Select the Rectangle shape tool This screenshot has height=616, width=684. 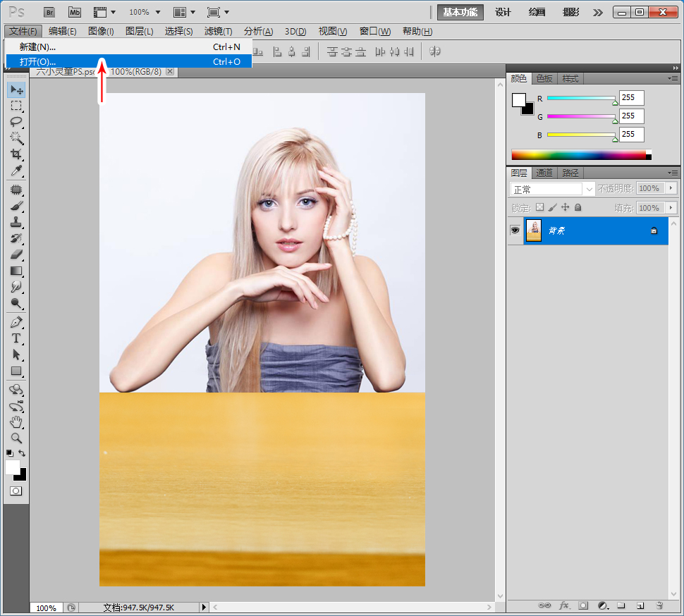click(17, 371)
